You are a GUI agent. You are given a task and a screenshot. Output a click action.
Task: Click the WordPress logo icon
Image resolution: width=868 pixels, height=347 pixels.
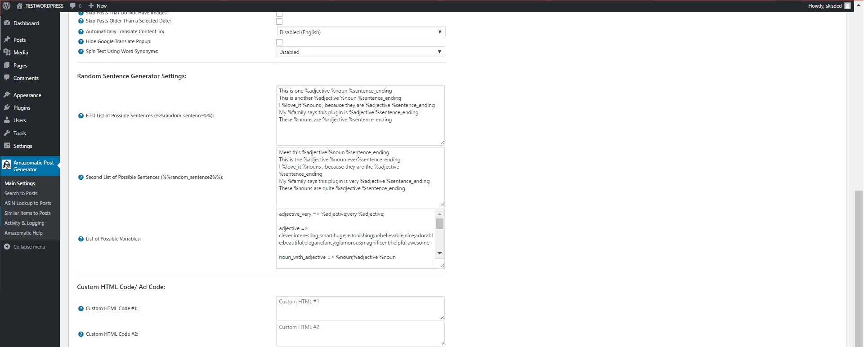click(x=6, y=6)
